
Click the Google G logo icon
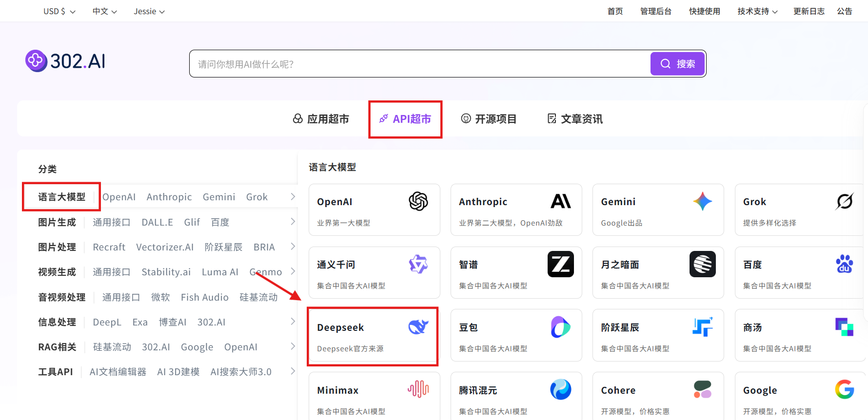(845, 390)
